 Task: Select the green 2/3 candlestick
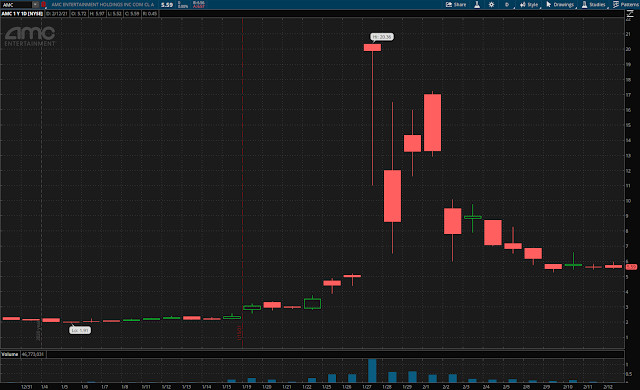click(x=473, y=217)
